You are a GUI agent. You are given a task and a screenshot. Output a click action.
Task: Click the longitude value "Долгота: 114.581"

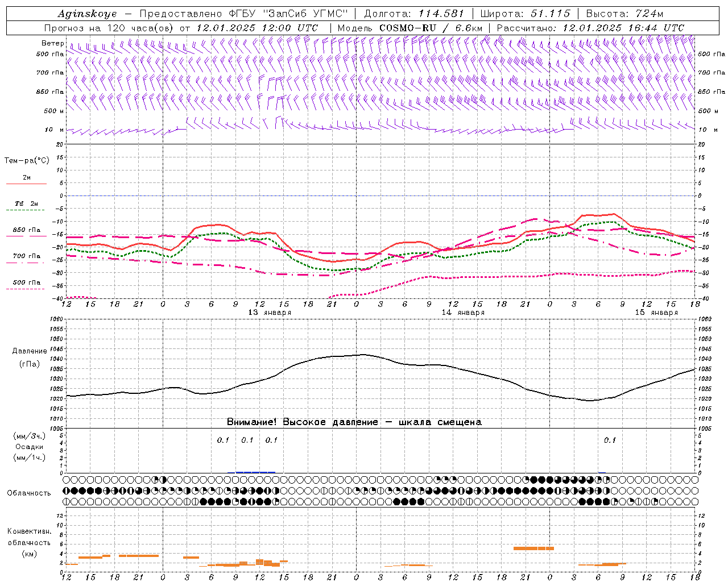(x=414, y=14)
